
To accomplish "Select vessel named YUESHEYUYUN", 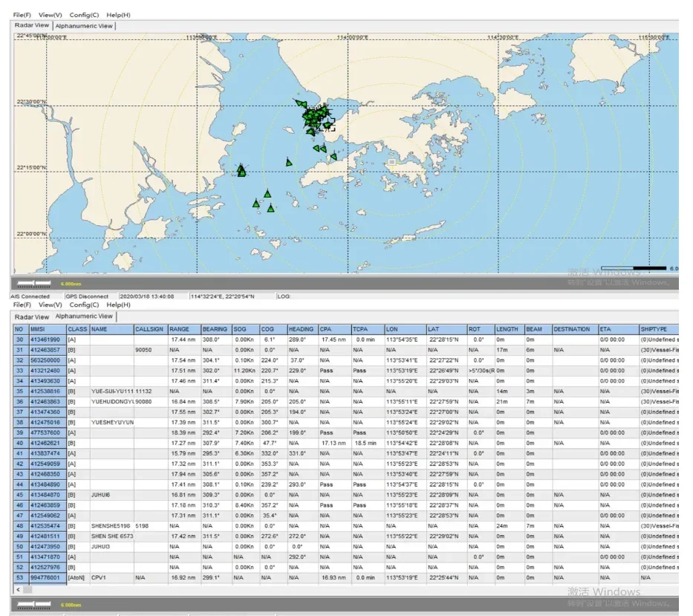I will (x=346, y=422).
